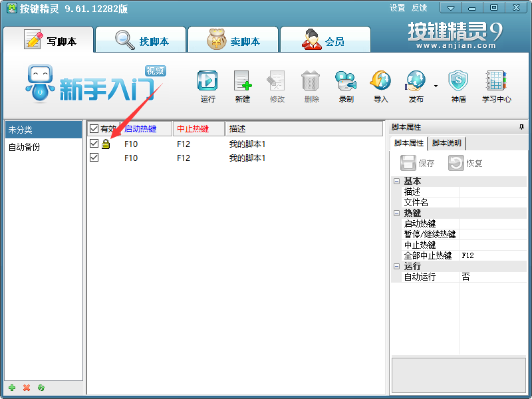Click the green add-category plus icon
This screenshot has width=532, height=399.
[x=11, y=388]
